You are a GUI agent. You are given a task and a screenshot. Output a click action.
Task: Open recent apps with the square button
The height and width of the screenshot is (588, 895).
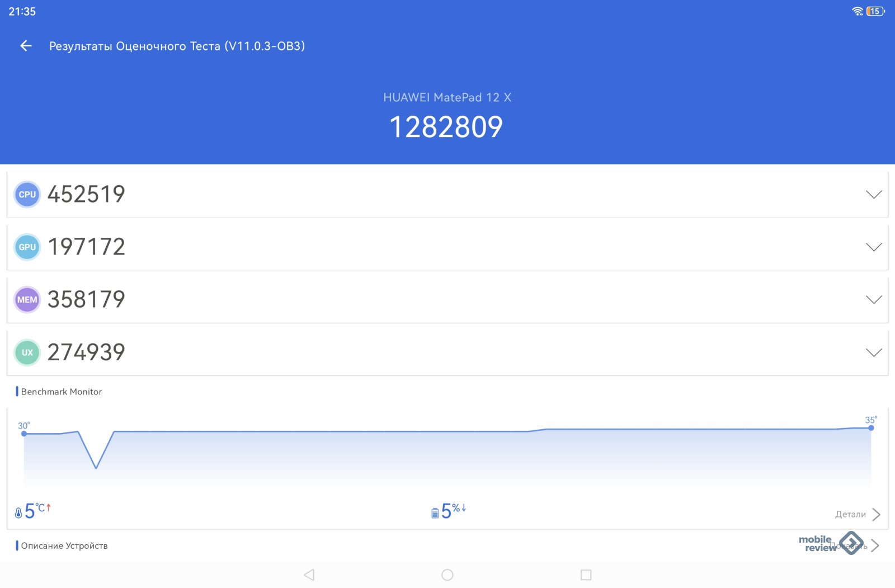coord(586,575)
